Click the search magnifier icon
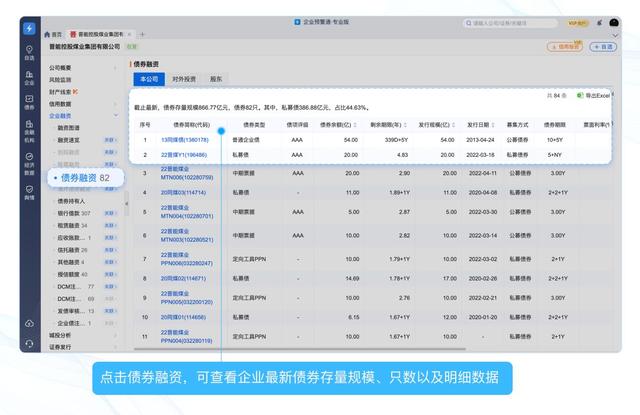This screenshot has height=415, width=640. 469,23
